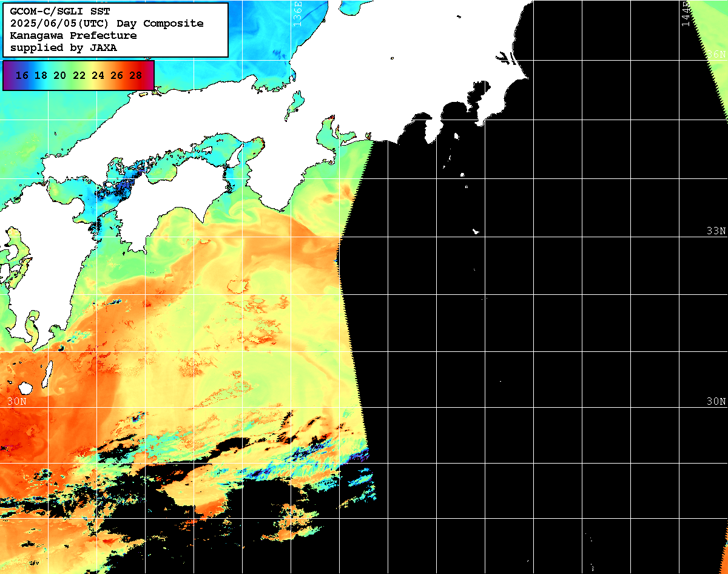Select the 28 value on the color legend
The height and width of the screenshot is (574, 728).
pyautogui.click(x=136, y=76)
